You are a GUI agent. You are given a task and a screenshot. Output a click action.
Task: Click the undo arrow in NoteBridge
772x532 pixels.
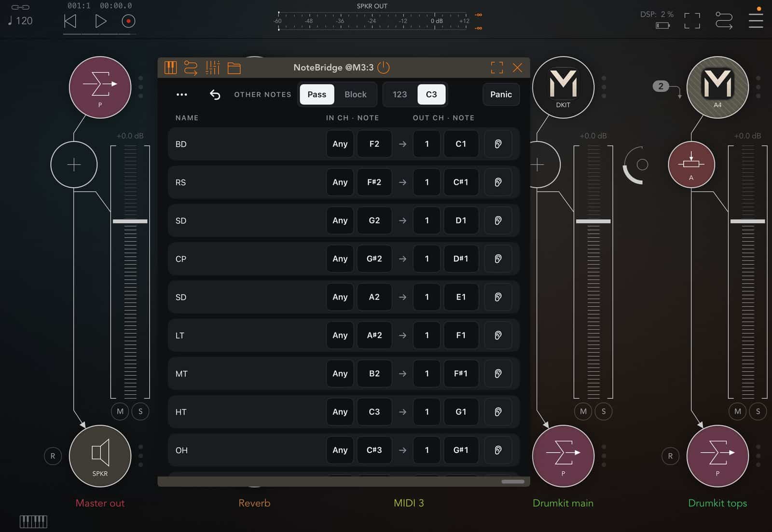point(215,95)
